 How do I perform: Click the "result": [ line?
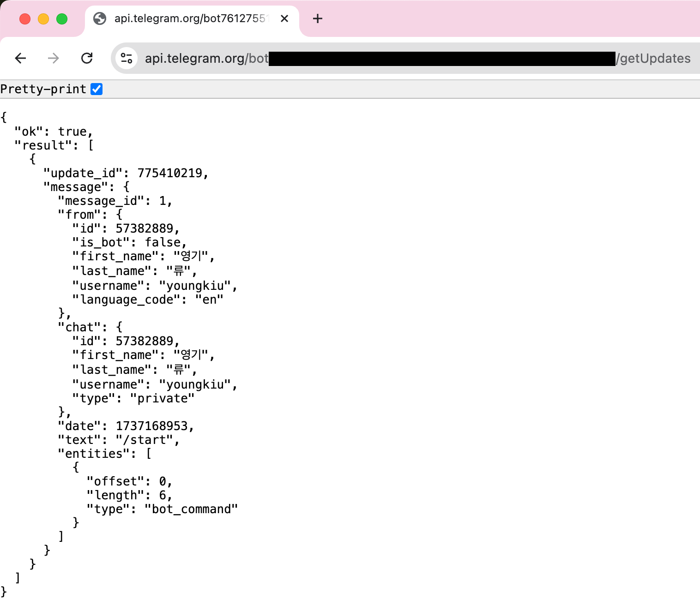pos(54,145)
